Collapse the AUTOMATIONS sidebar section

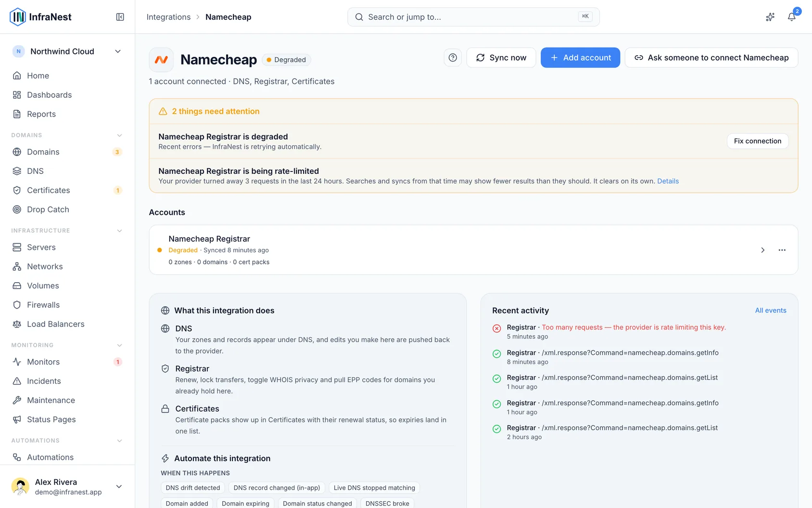click(x=119, y=441)
